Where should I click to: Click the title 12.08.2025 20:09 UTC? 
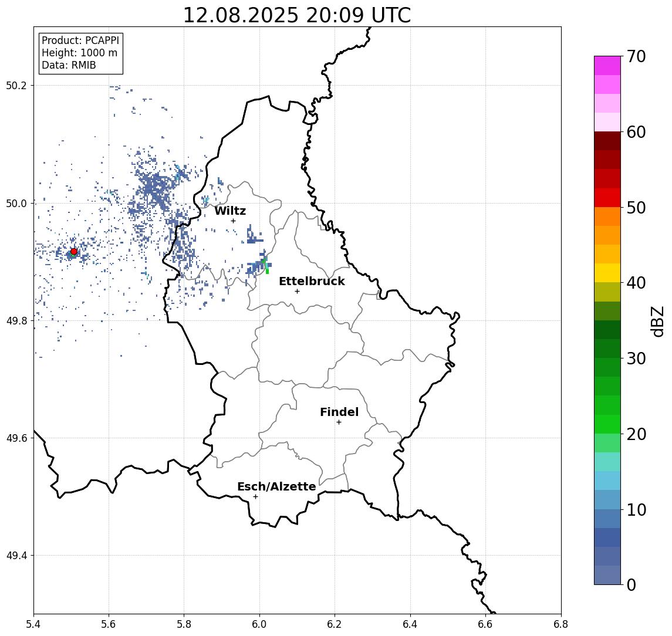click(297, 15)
